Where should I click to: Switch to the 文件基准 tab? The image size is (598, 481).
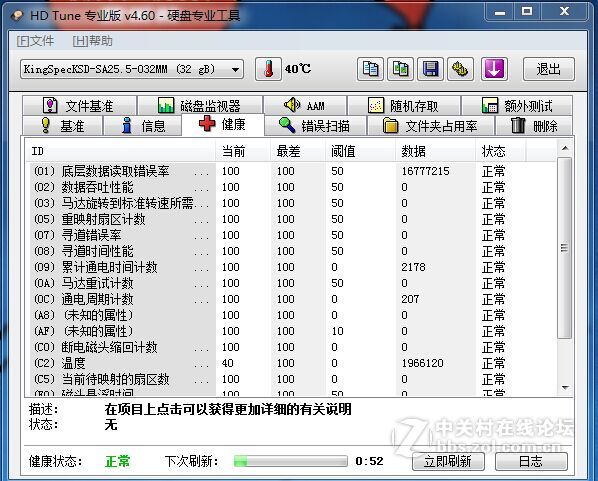79,106
